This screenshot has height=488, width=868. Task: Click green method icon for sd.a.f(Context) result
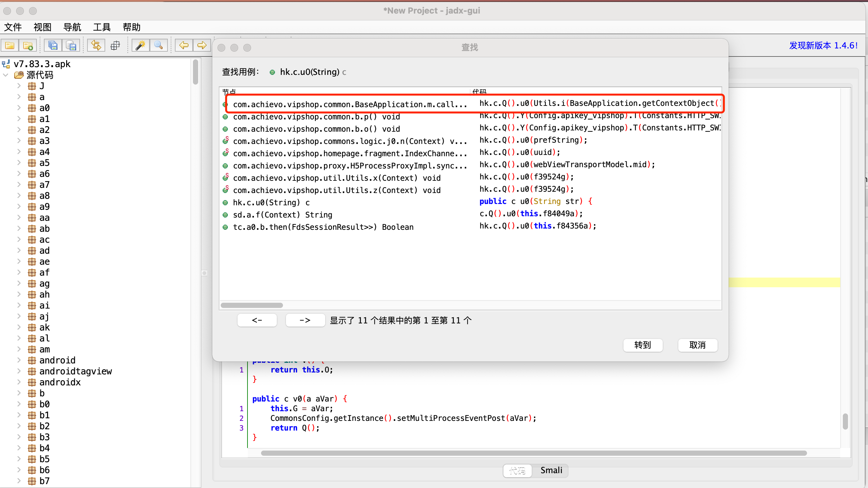(x=226, y=215)
